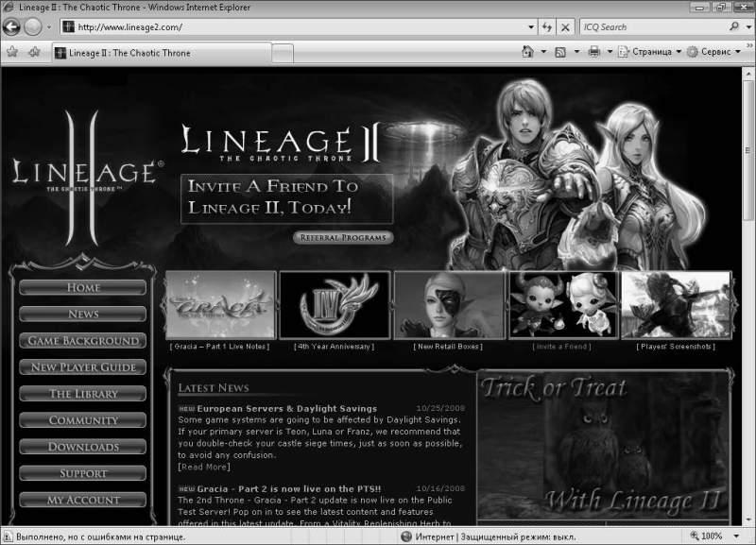This screenshot has height=545, width=756.
Task: Show more toolbar commands via double chevron
Action: (x=749, y=45)
